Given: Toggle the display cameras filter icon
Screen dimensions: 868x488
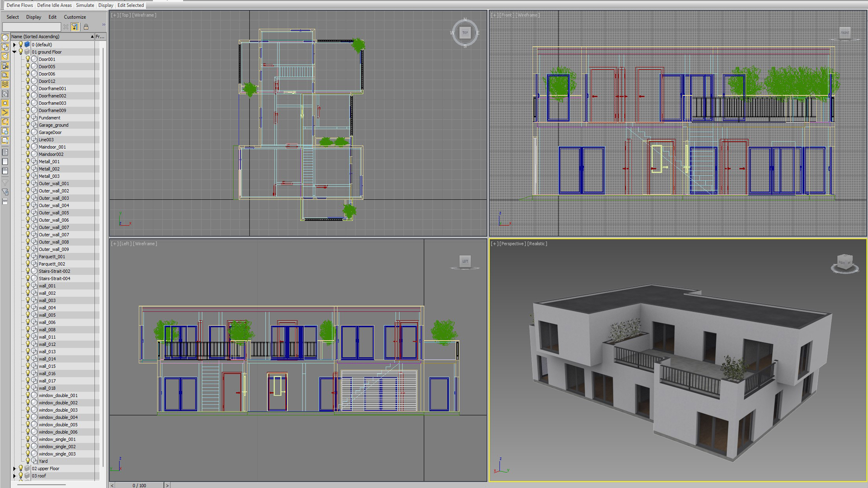Looking at the screenshot, I should click(x=5, y=66).
